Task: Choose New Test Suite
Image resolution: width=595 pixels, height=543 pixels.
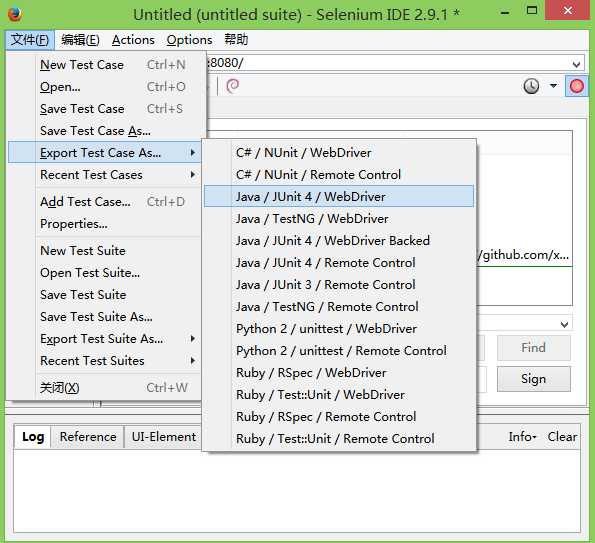Action: click(x=104, y=251)
